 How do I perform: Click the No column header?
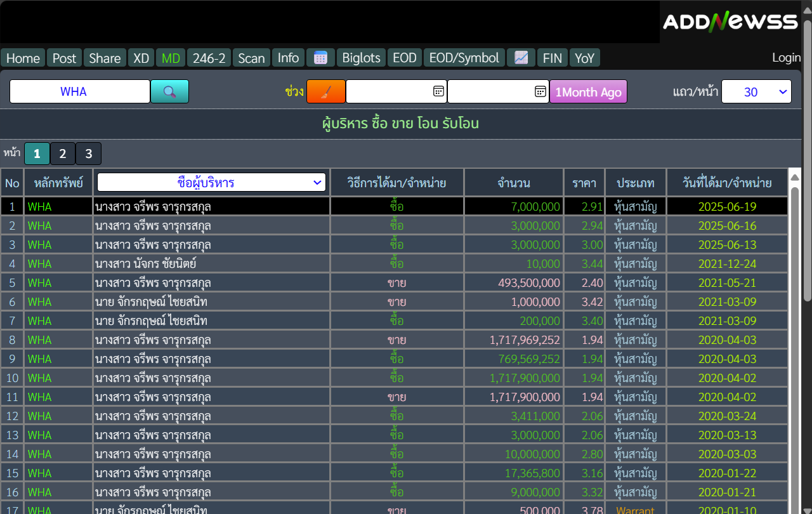pyautogui.click(x=12, y=183)
